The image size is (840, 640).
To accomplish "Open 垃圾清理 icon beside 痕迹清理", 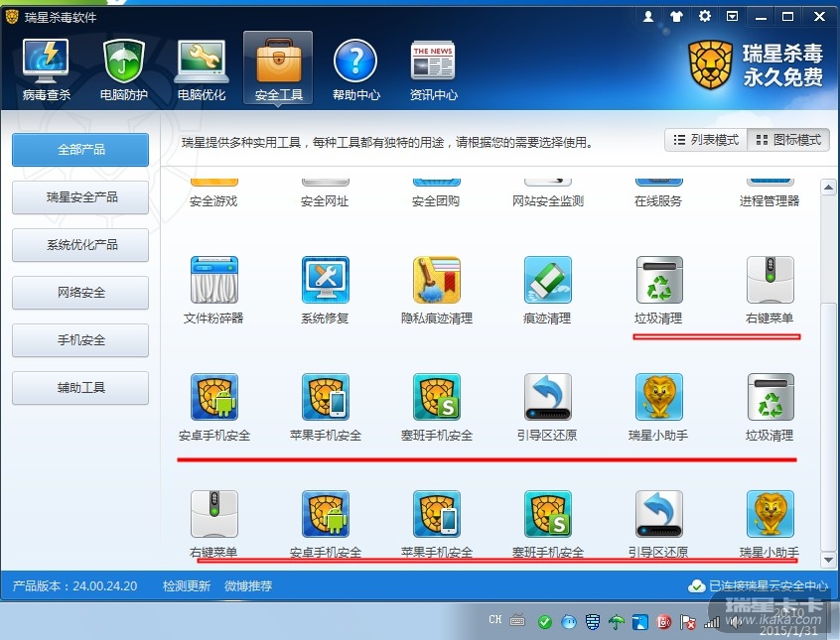I will pyautogui.click(x=659, y=280).
